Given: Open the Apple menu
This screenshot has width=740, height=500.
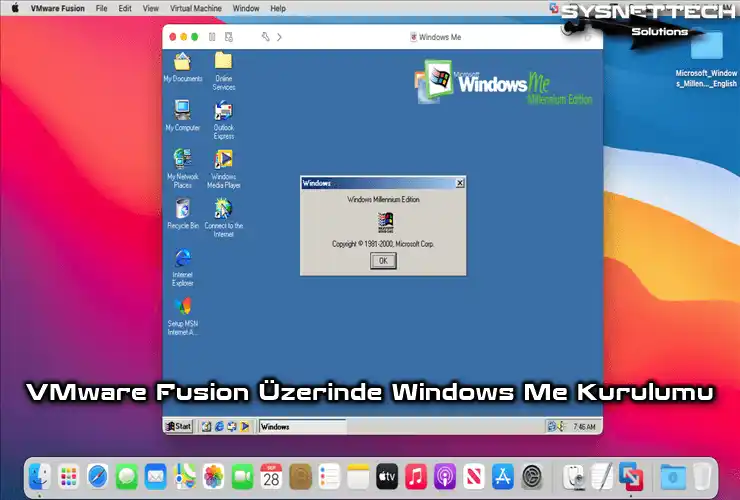Looking at the screenshot, I should point(15,8).
